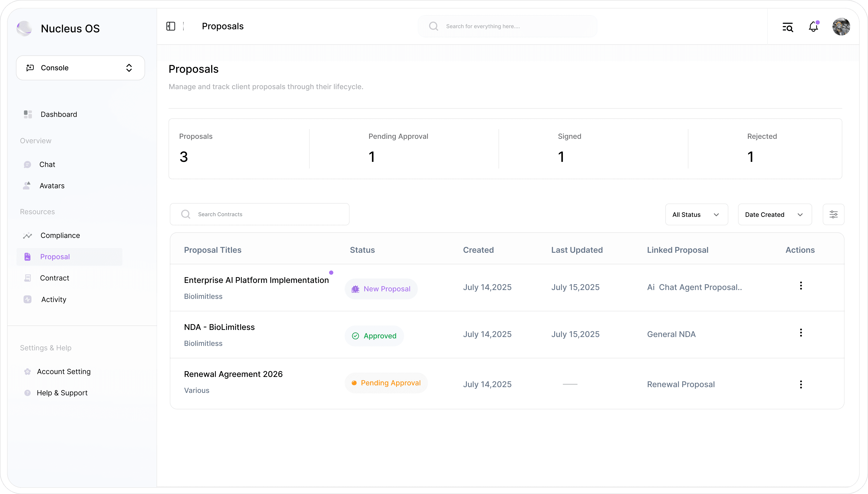Expand the Console workspace switcher
The image size is (868, 494).
click(81, 68)
